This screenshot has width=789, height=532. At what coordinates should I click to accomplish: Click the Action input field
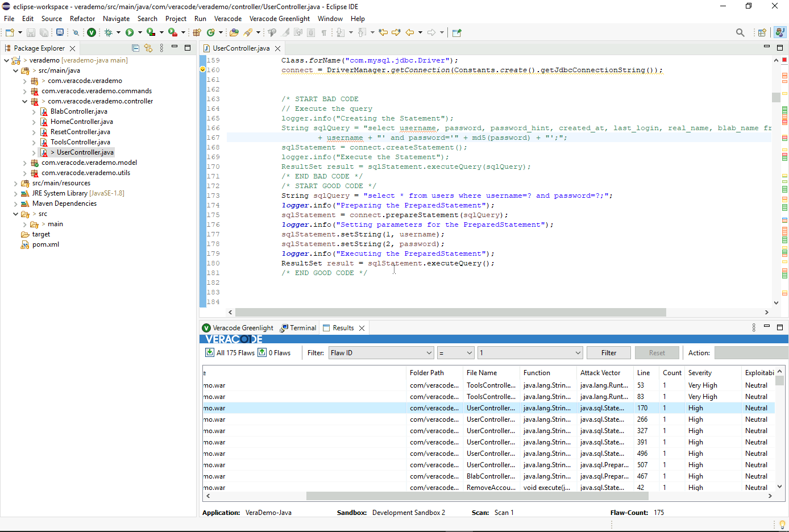tap(751, 353)
